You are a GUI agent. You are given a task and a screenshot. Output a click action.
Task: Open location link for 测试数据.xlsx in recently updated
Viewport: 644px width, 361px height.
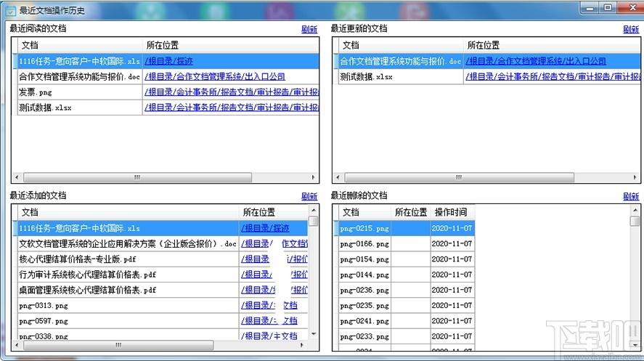[x=553, y=77]
